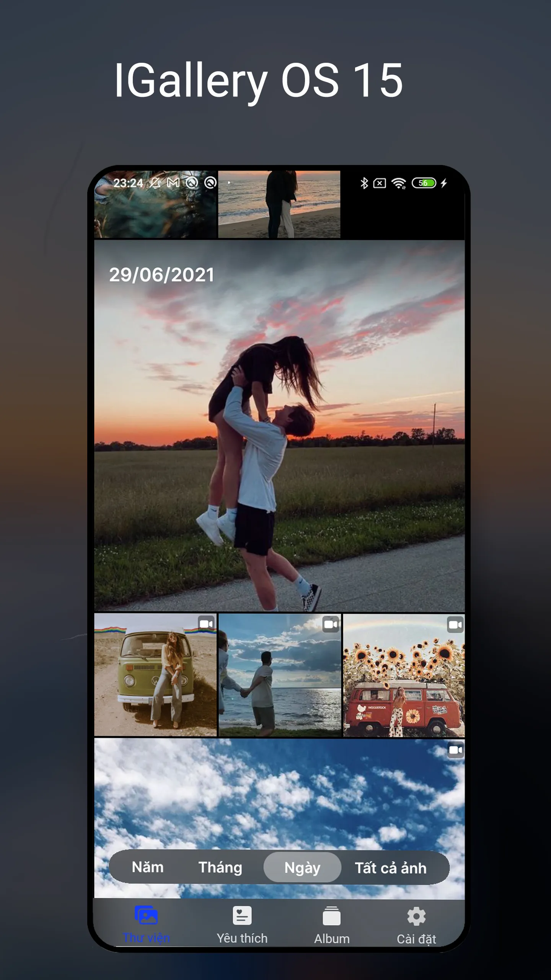Open Cài đặt settings gear
This screenshot has height=980, width=551.
[x=416, y=916]
